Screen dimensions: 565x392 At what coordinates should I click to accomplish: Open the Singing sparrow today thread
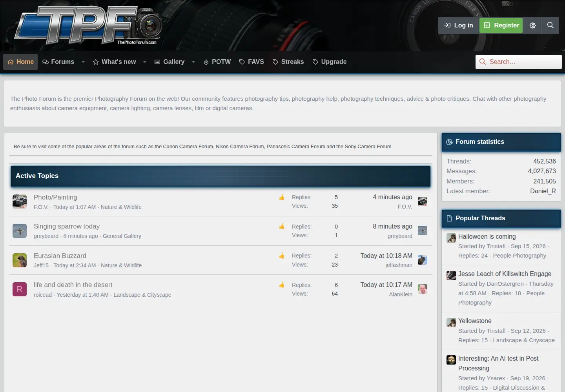[x=67, y=227]
